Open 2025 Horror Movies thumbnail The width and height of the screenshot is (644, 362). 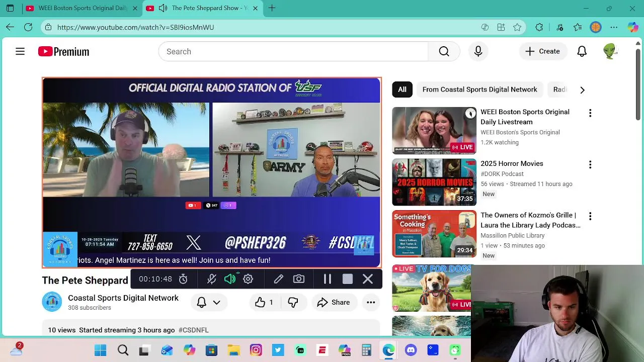[x=434, y=182]
